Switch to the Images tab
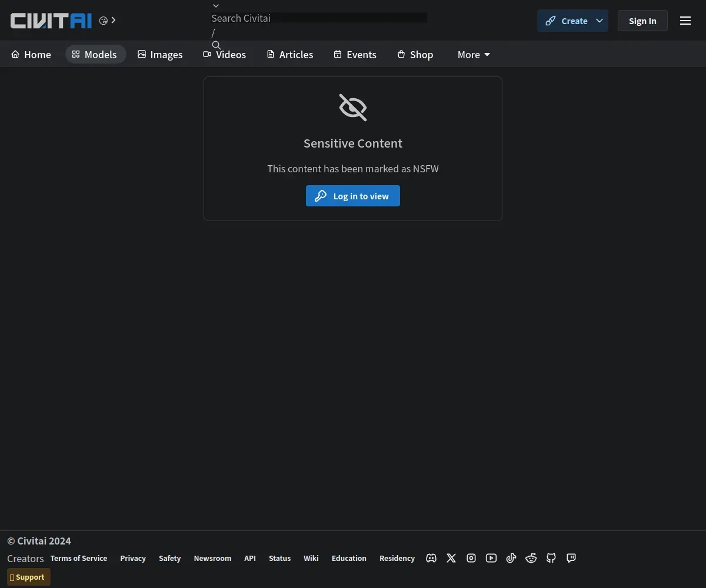The image size is (706, 588). (160, 54)
